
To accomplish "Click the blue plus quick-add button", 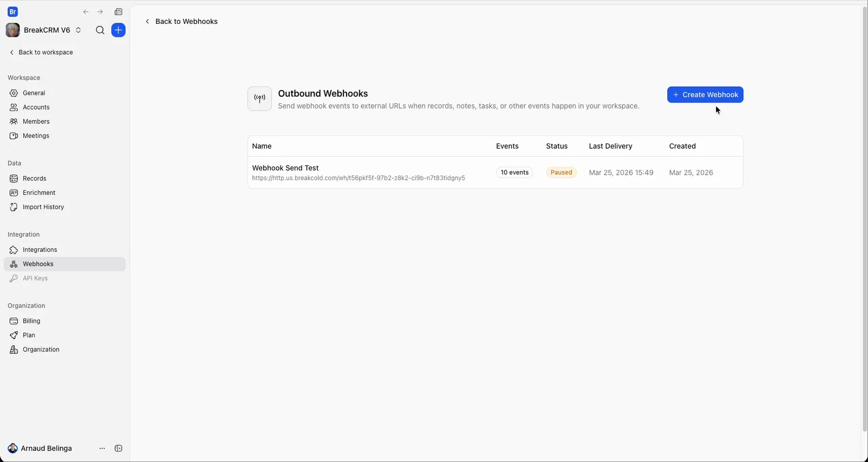I will [118, 30].
